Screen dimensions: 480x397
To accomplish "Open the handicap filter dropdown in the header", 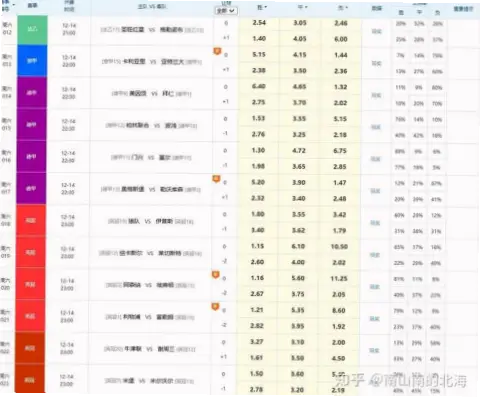I will click(x=226, y=11).
